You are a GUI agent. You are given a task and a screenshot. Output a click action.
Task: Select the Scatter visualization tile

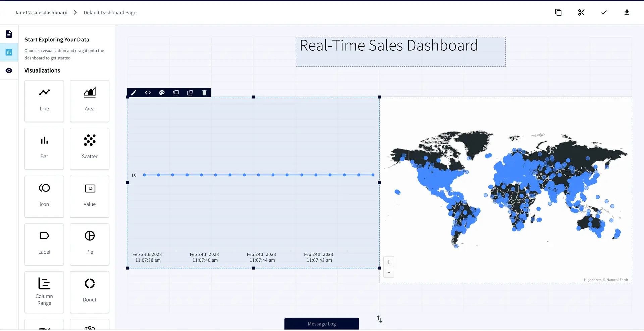click(90, 149)
